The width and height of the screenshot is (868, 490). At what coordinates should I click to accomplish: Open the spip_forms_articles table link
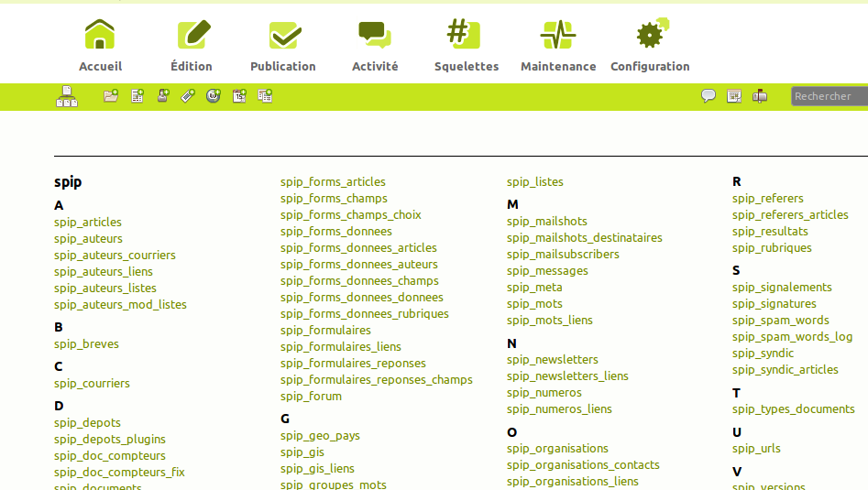(x=333, y=182)
